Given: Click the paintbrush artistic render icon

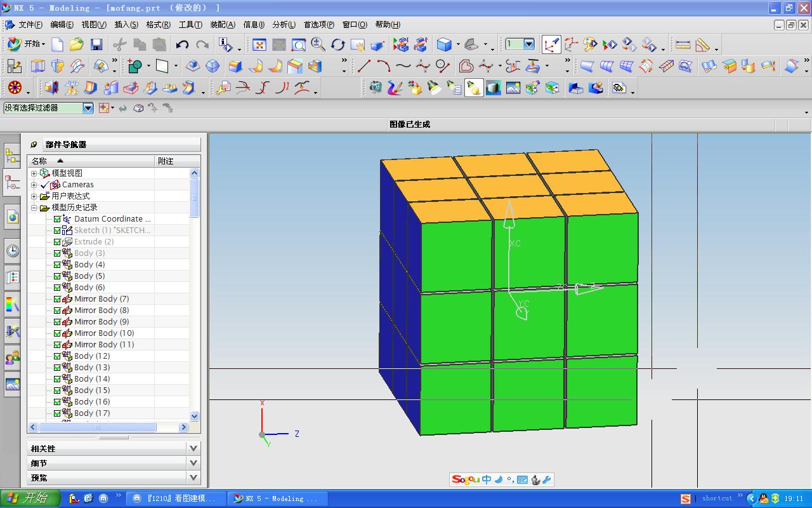Looking at the screenshot, I should pos(395,88).
